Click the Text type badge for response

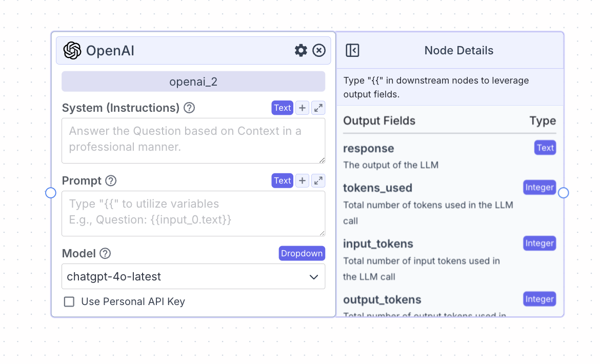[545, 148]
